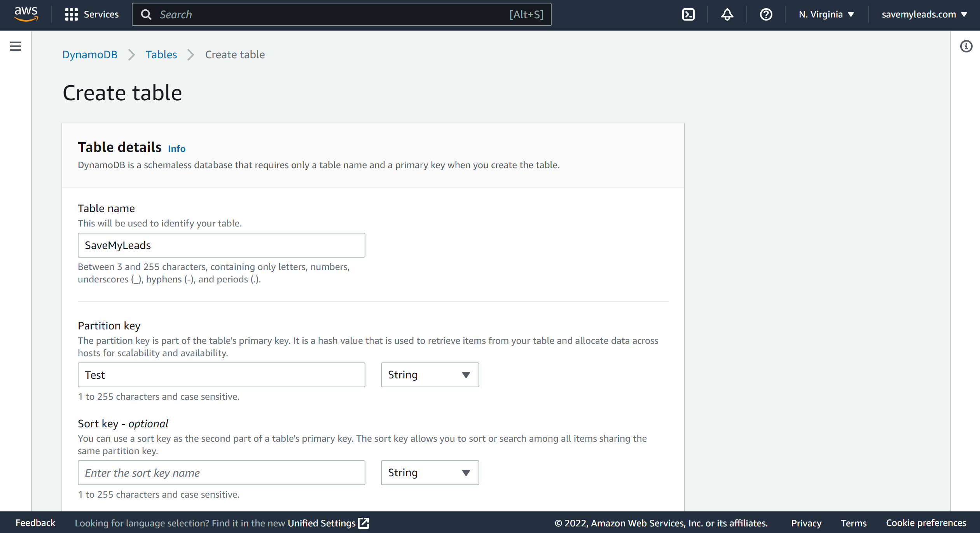
Task: Click the Table name label
Action: click(x=106, y=208)
